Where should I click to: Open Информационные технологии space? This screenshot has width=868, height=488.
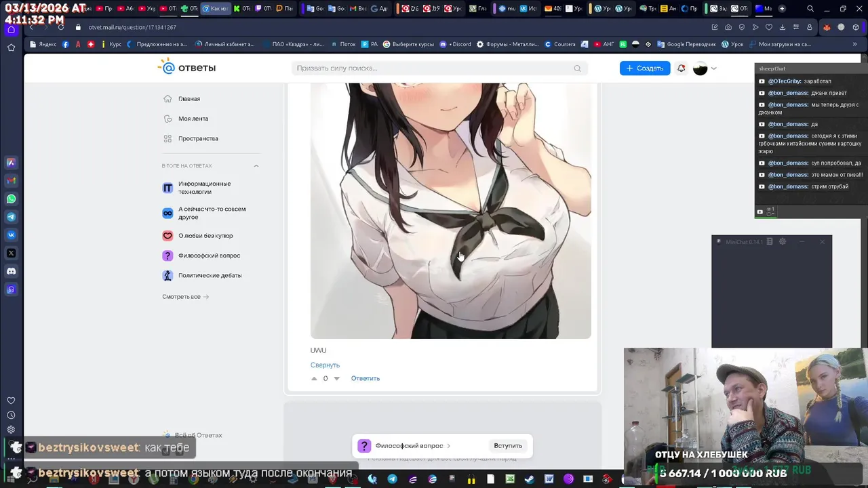pyautogui.click(x=204, y=188)
